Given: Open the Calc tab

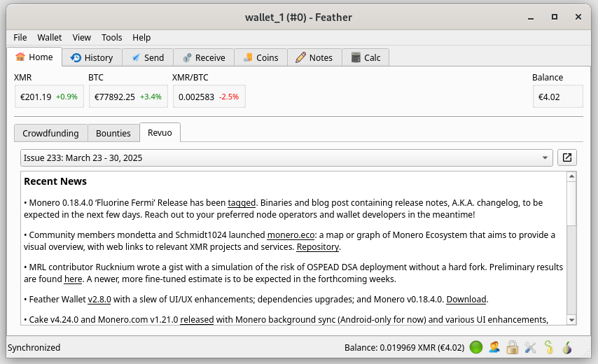Looking at the screenshot, I should [x=366, y=57].
